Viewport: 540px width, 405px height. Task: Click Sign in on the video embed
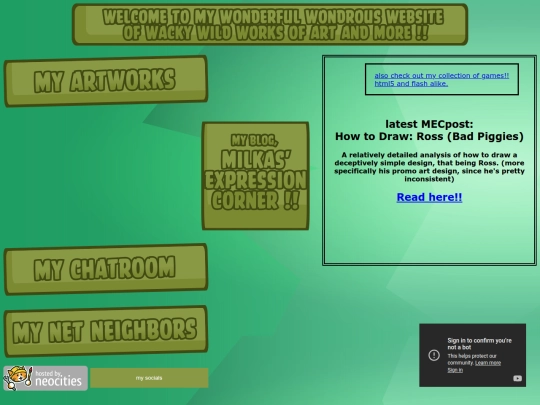[455, 370]
